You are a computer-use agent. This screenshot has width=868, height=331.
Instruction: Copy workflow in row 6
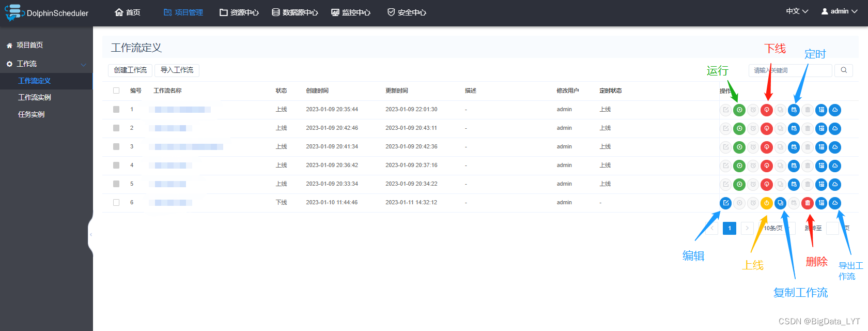tap(780, 203)
